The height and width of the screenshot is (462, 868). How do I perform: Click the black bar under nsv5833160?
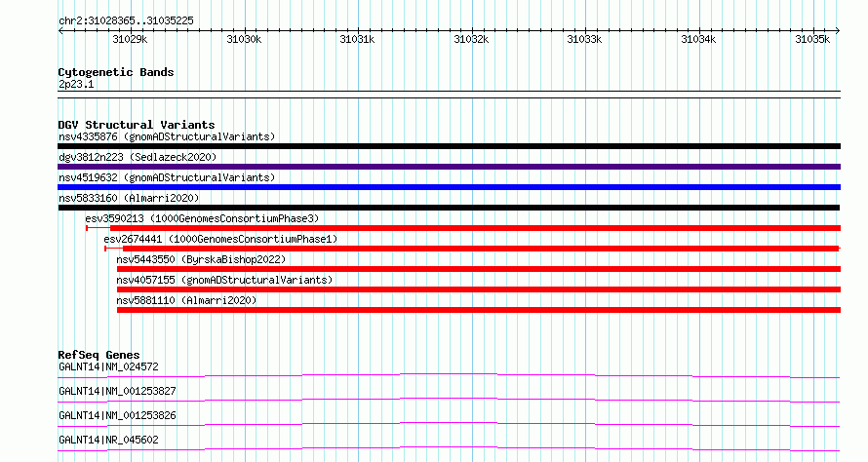pos(449,208)
